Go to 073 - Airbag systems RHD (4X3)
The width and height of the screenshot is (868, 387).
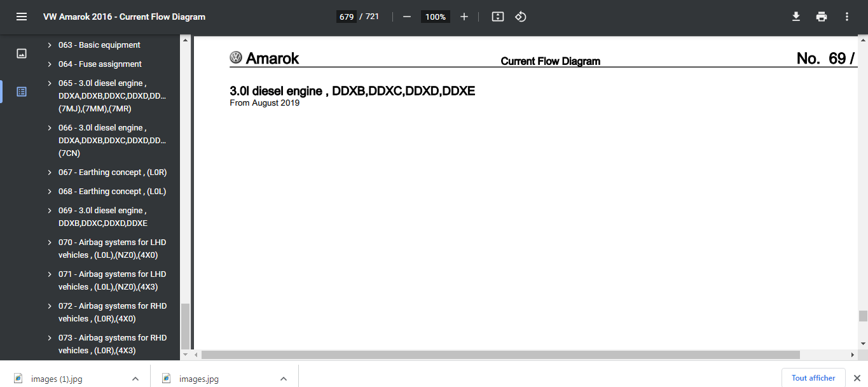tap(113, 344)
